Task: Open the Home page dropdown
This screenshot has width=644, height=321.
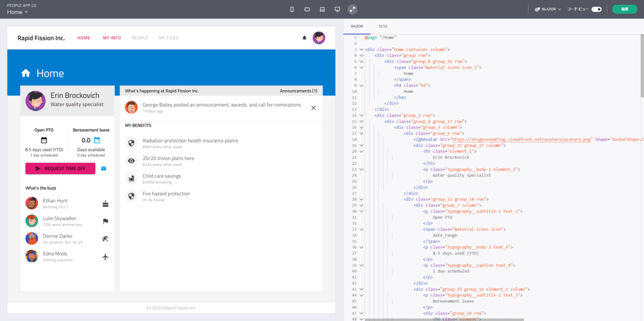Action: (x=17, y=12)
